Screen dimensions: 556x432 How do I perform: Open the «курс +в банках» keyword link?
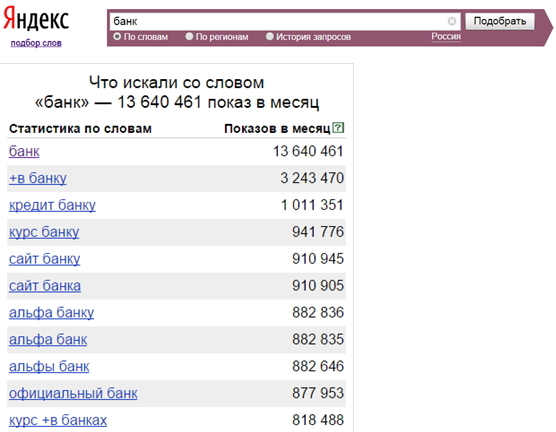click(58, 420)
